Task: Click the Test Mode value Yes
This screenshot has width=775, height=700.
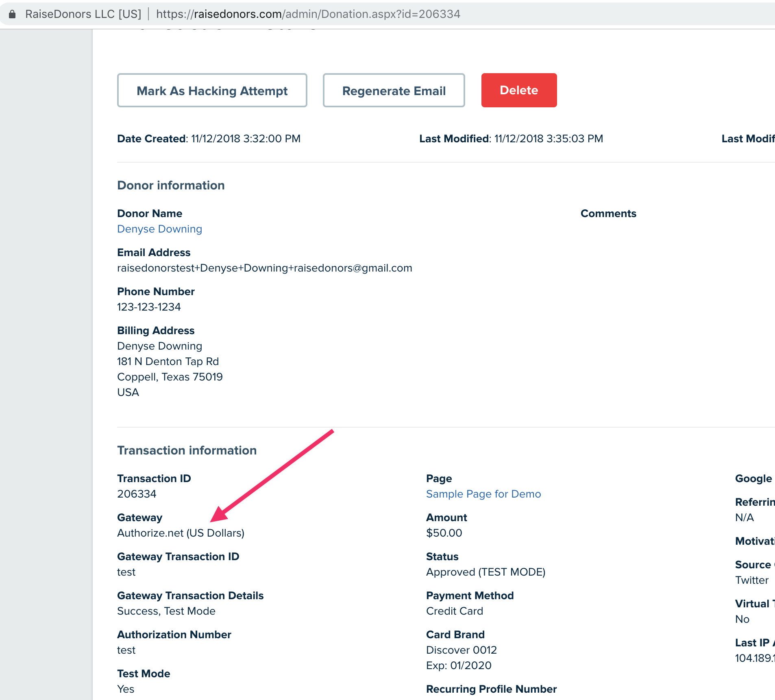Action: pyautogui.click(x=126, y=689)
